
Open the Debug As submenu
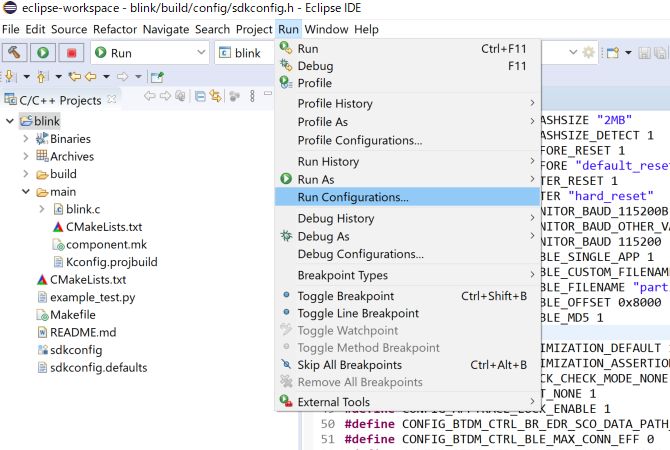click(x=408, y=236)
